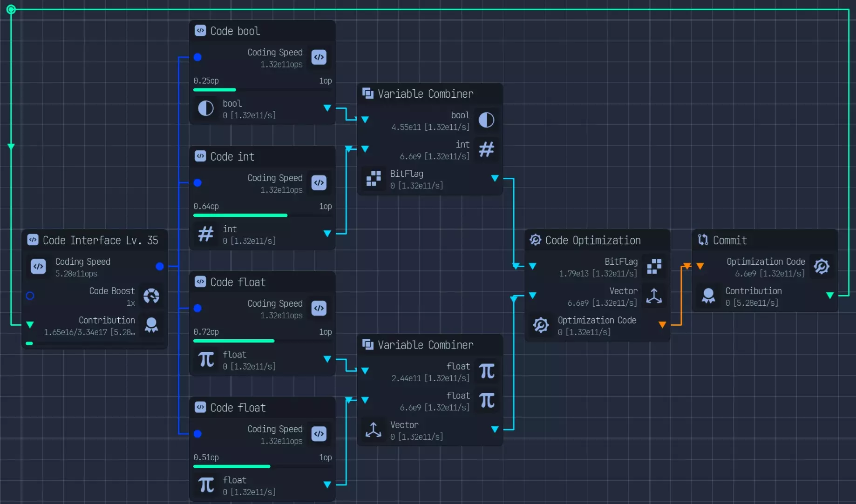Screen dimensions: 856x504
Task: Select the 0.51op Code float progress bar
Action: click(x=263, y=466)
